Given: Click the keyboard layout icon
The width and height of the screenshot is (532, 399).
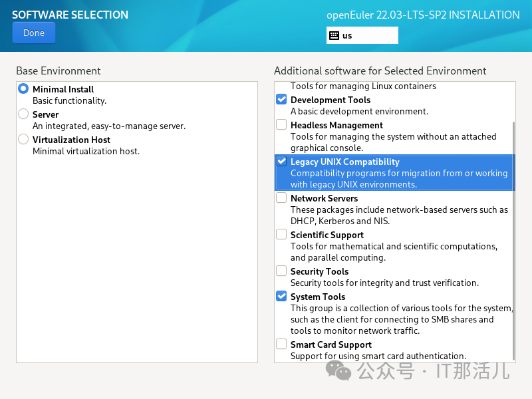Looking at the screenshot, I should [334, 36].
